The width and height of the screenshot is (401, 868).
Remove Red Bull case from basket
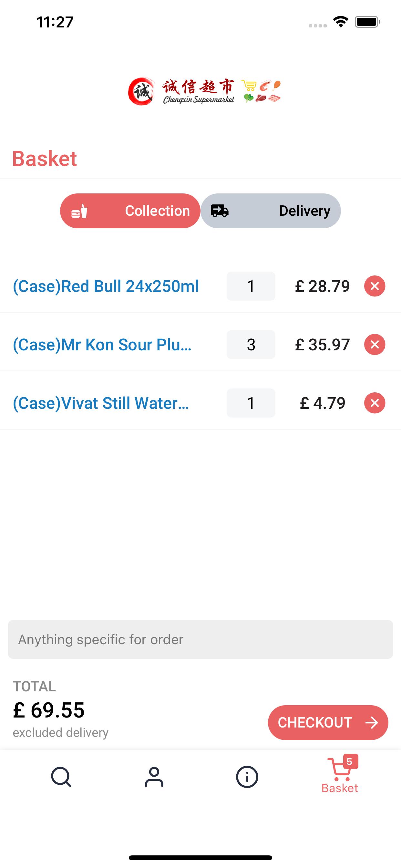pos(375,286)
